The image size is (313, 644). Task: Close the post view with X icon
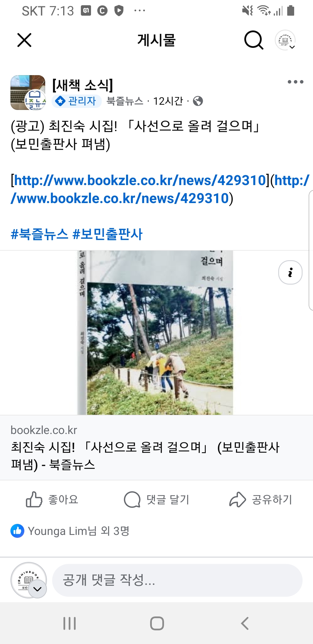(24, 40)
